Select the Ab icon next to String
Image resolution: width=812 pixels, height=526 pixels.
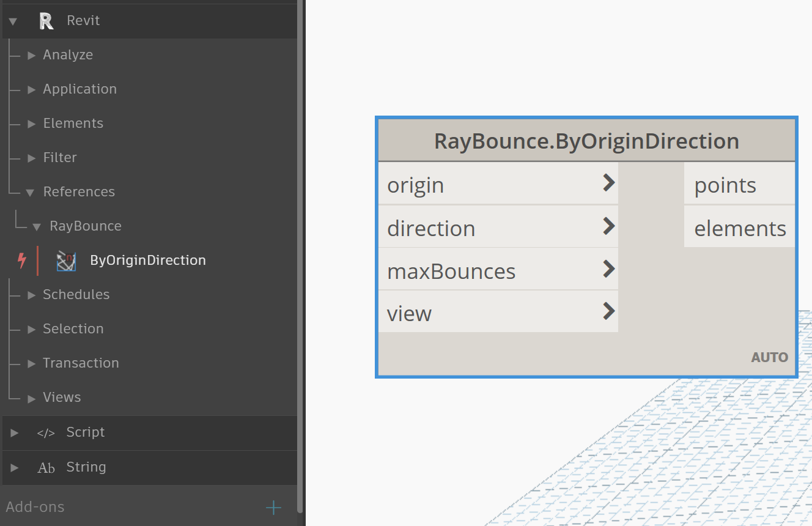[46, 467]
